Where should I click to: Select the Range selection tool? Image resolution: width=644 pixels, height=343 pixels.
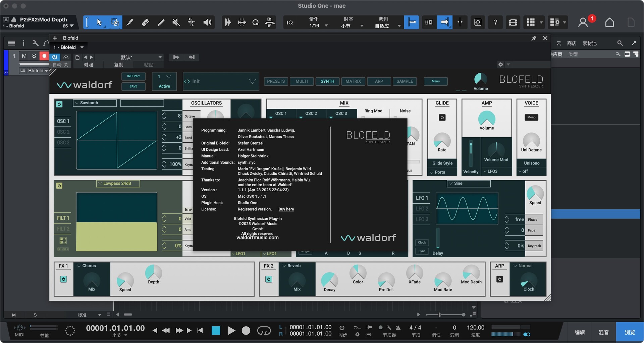click(x=115, y=22)
